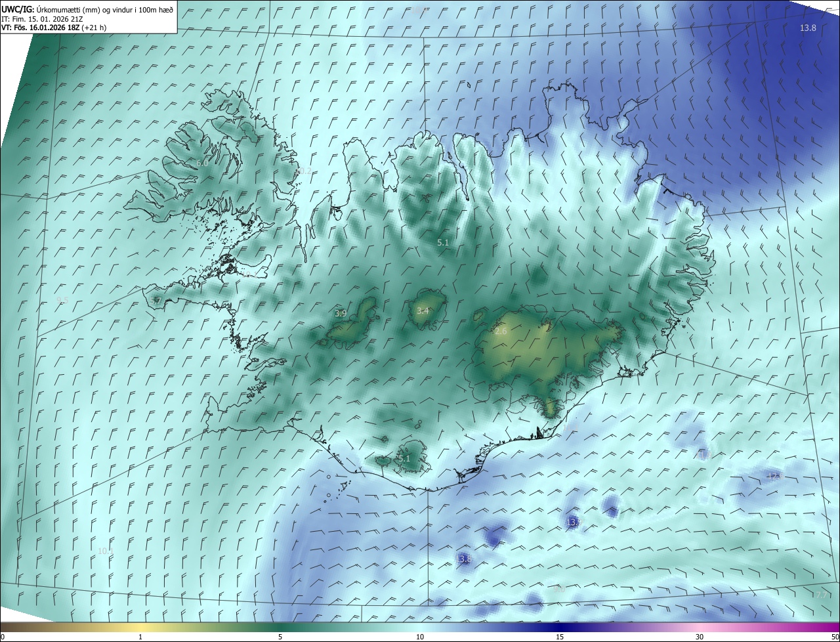
Task: Click the 9.5 value label over the sea
Action: tap(62, 300)
